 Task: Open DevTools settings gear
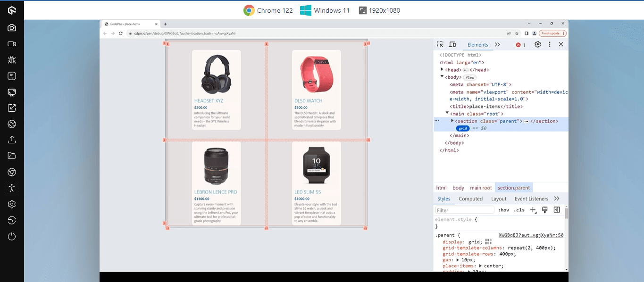pos(537,44)
